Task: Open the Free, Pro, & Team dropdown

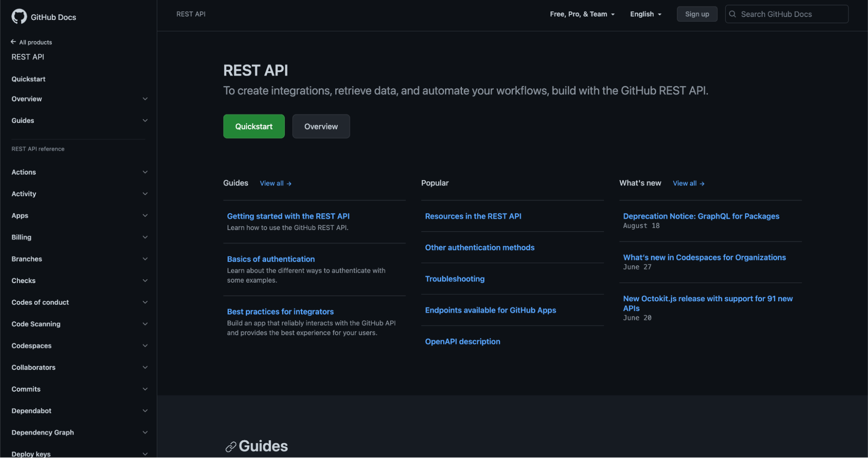Action: tap(582, 14)
